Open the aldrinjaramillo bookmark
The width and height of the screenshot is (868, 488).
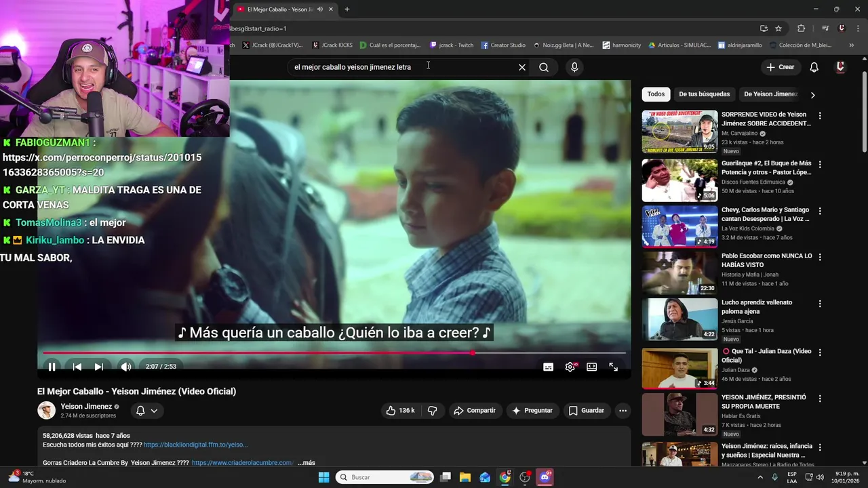pyautogui.click(x=740, y=45)
